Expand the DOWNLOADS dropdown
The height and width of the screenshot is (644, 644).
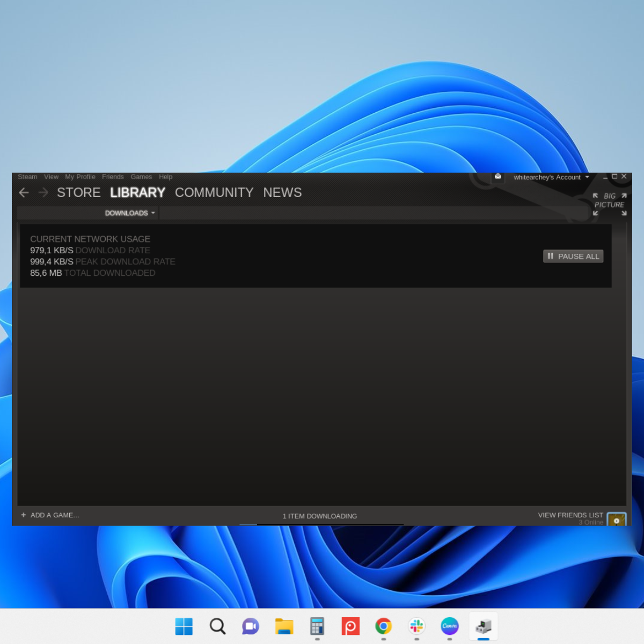(130, 213)
